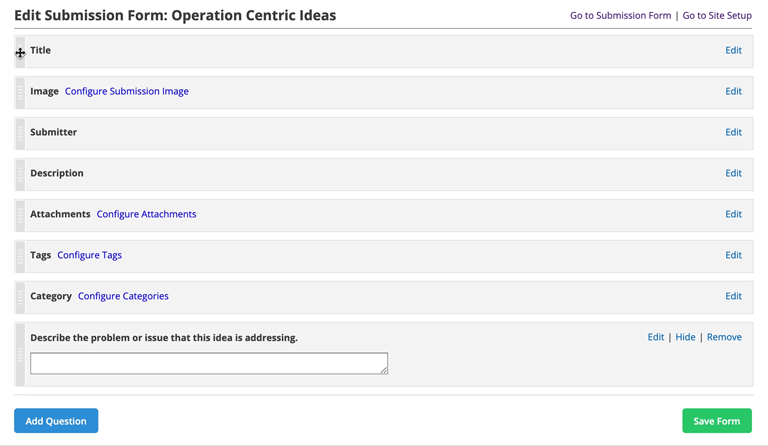Viewport: 768px width, 446px height.
Task: Click the text area resize grip
Action: (384, 371)
